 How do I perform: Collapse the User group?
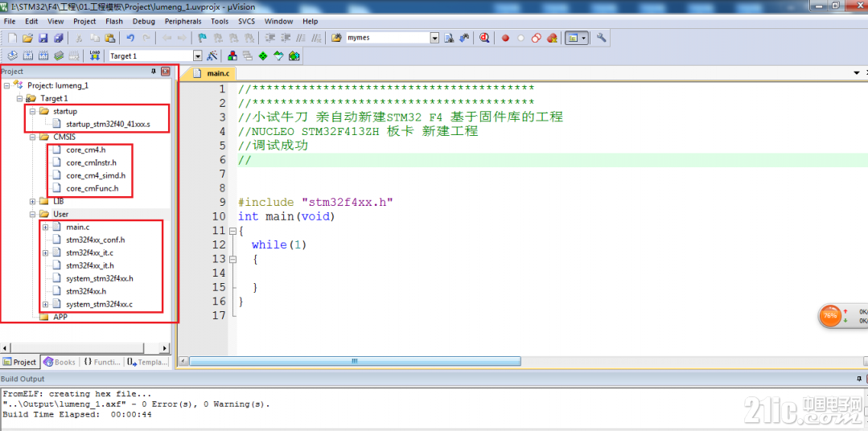pyautogui.click(x=33, y=214)
